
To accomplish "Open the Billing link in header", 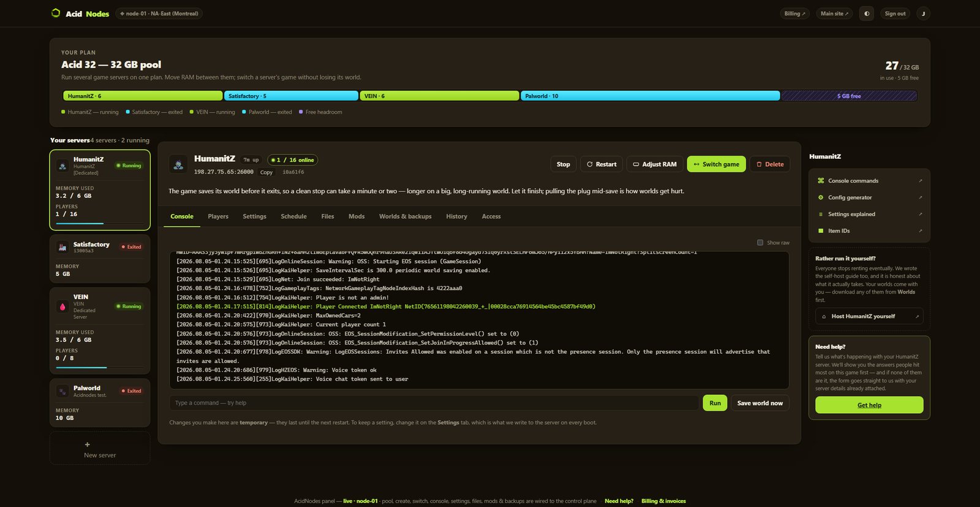I will tap(795, 13).
